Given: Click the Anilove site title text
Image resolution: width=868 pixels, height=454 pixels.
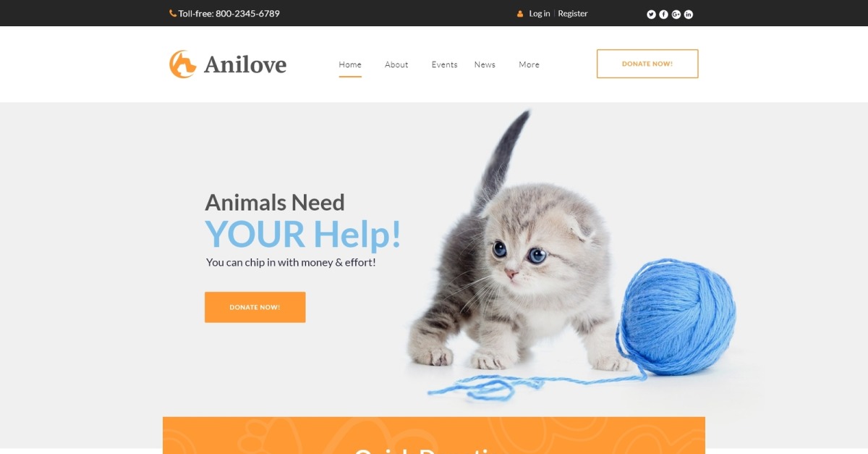Looking at the screenshot, I should click(x=245, y=64).
